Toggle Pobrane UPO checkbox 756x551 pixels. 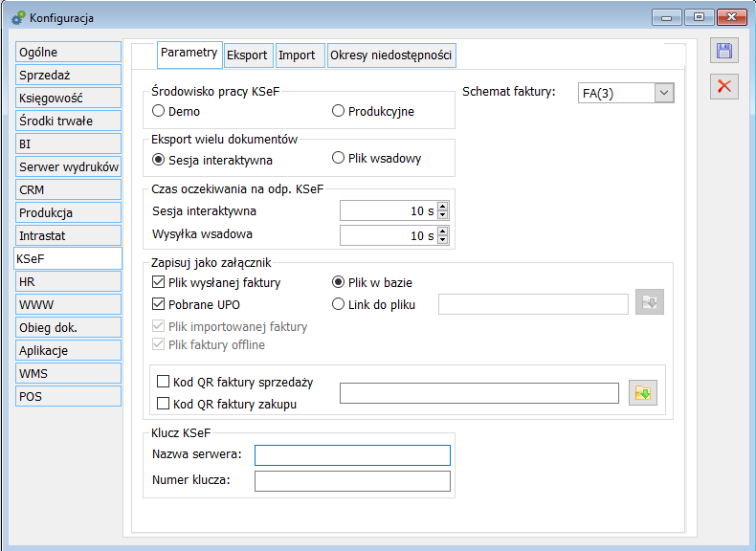(158, 304)
